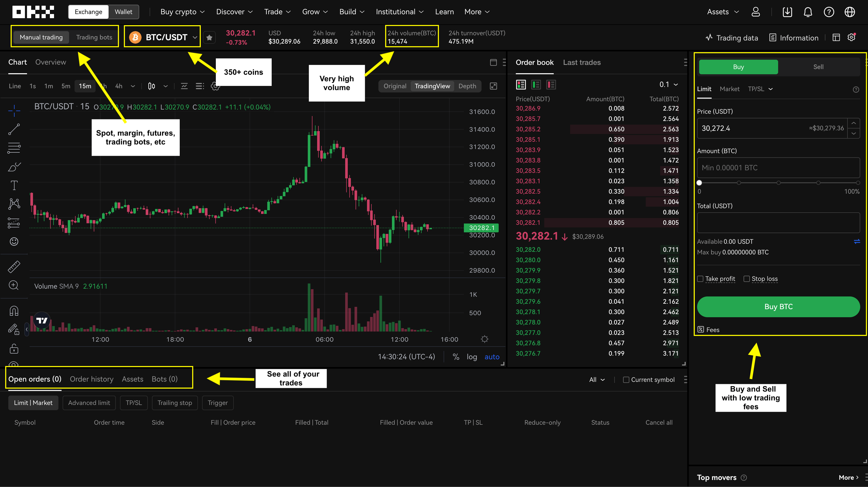The width and height of the screenshot is (868, 487).
Task: Toggle log scale on chart
Action: [x=472, y=357]
